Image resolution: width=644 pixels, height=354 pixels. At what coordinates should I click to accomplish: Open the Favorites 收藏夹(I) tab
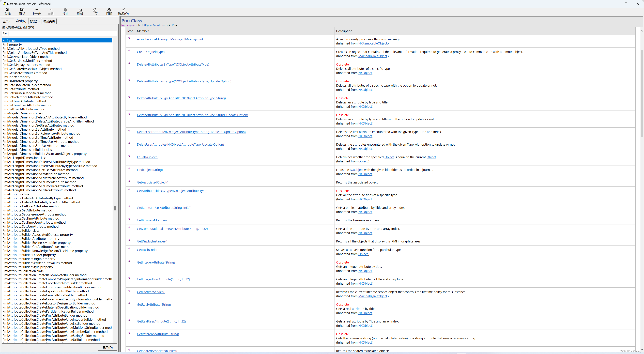click(x=49, y=21)
